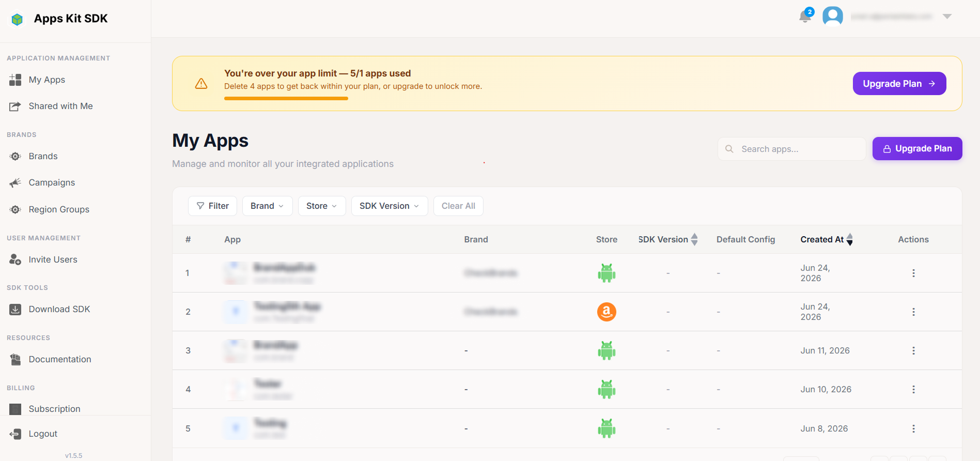Viewport: 980px width, 461px height.
Task: Expand the Brand filter dropdown
Action: pyautogui.click(x=267, y=206)
